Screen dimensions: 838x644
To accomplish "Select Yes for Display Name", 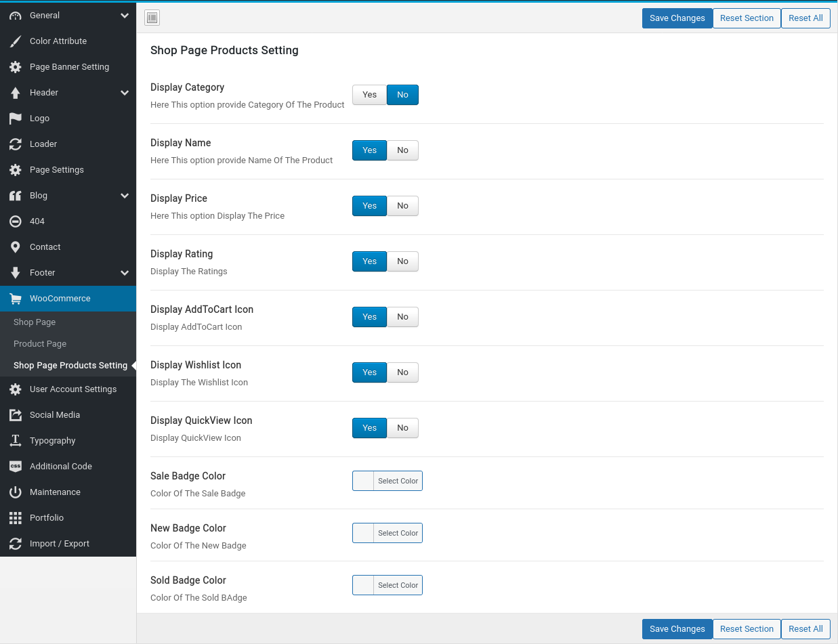I will click(369, 150).
